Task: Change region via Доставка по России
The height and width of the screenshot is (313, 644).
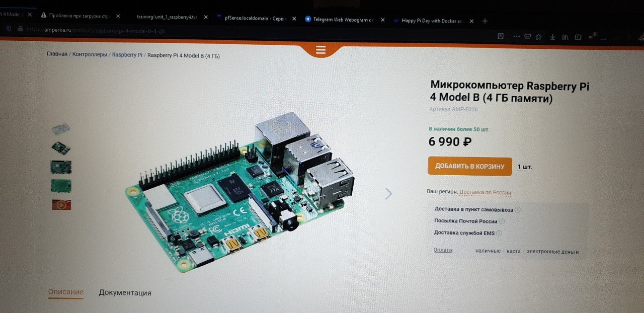Action: [486, 192]
